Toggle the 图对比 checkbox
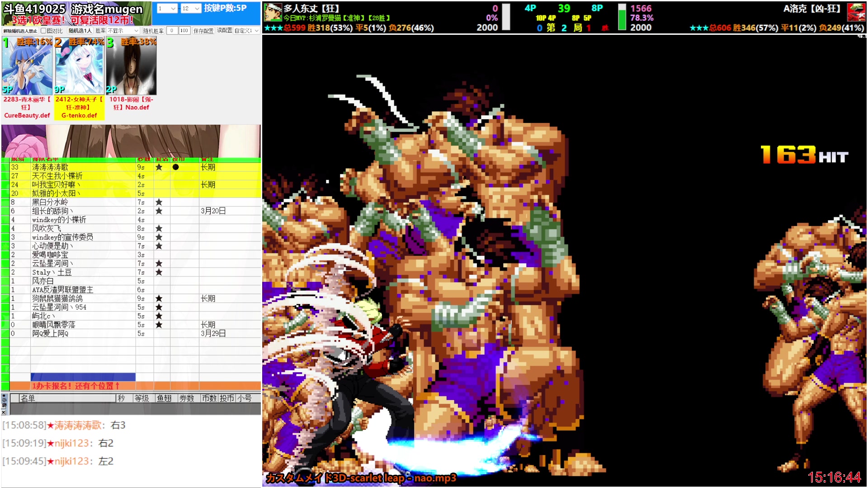This screenshot has height=488, width=868. pyautogui.click(x=43, y=31)
